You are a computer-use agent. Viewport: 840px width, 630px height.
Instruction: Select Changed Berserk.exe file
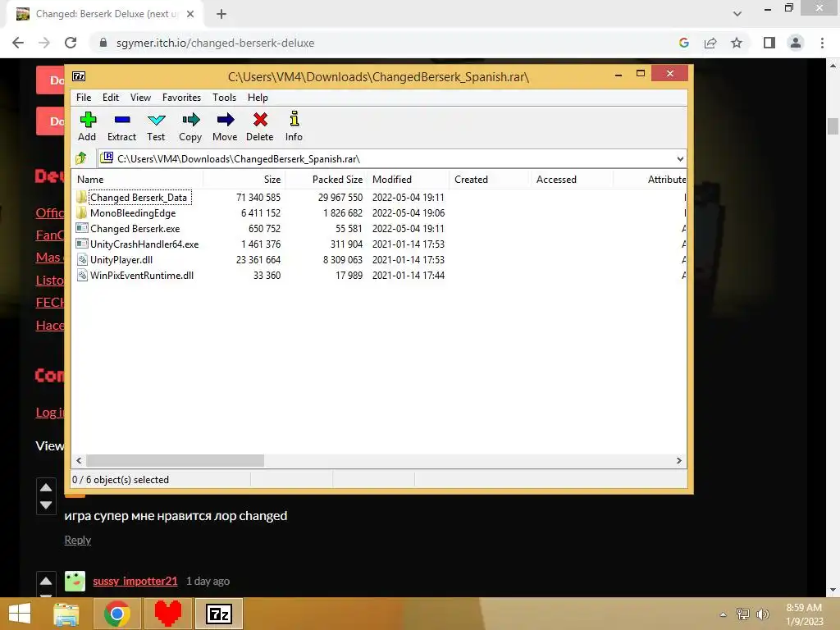point(135,229)
